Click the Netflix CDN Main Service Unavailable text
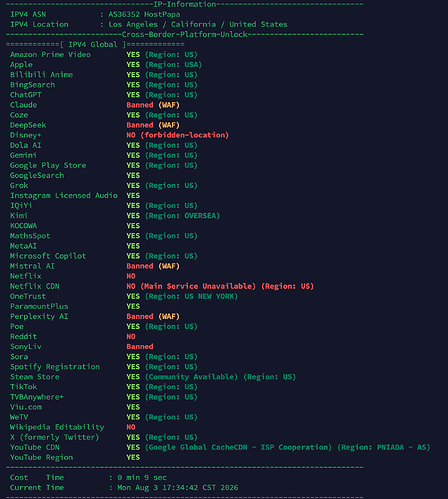 coord(198,286)
